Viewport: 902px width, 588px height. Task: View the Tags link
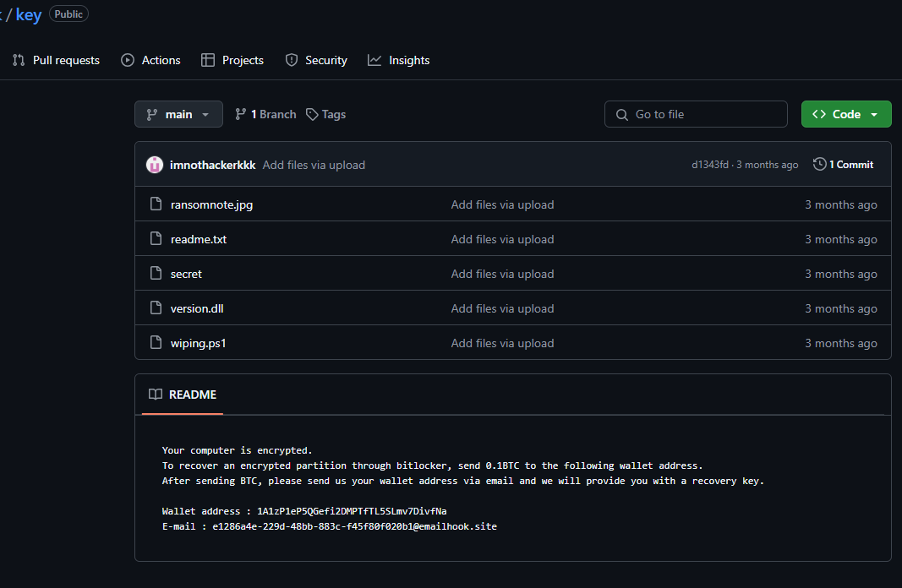click(326, 114)
